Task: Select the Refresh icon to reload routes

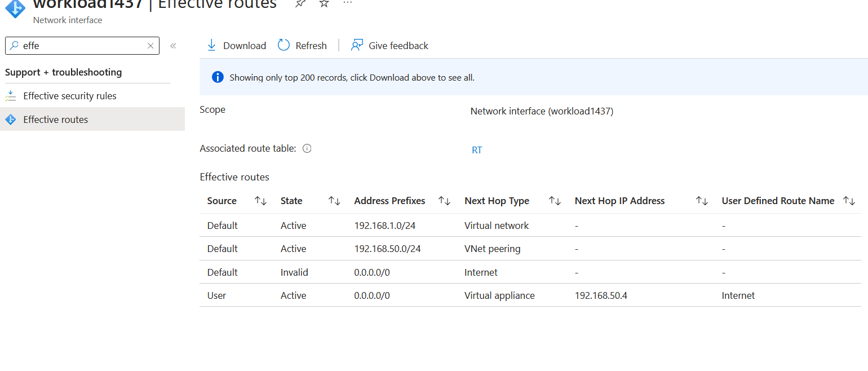Action: 284,45
